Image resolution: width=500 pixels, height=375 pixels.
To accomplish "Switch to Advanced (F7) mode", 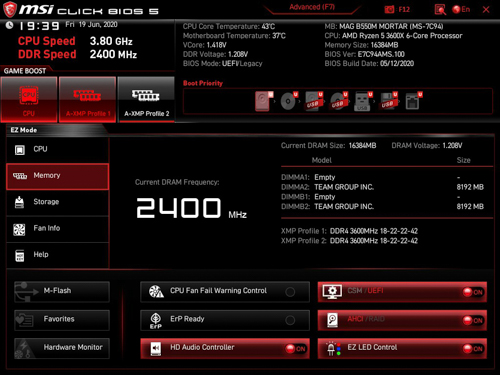I will pyautogui.click(x=312, y=7).
